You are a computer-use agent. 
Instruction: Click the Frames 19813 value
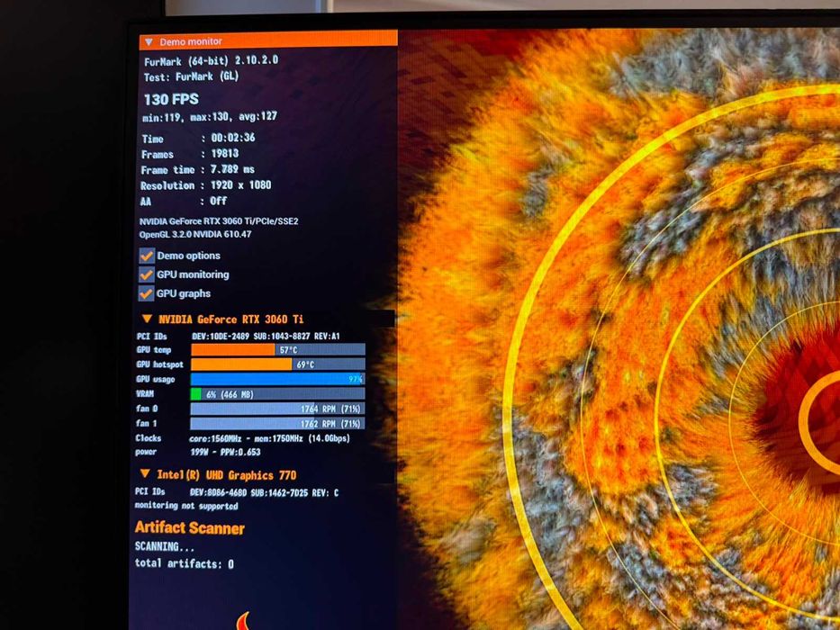tap(224, 154)
